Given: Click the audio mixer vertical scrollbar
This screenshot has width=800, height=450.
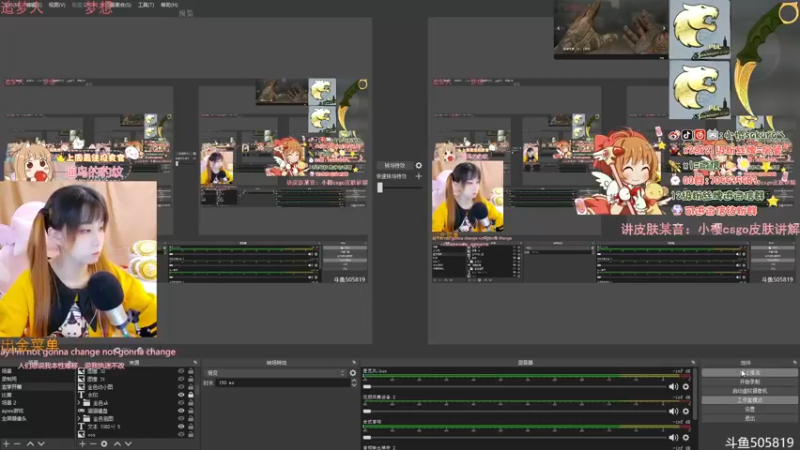Looking at the screenshot, I should click(696, 393).
